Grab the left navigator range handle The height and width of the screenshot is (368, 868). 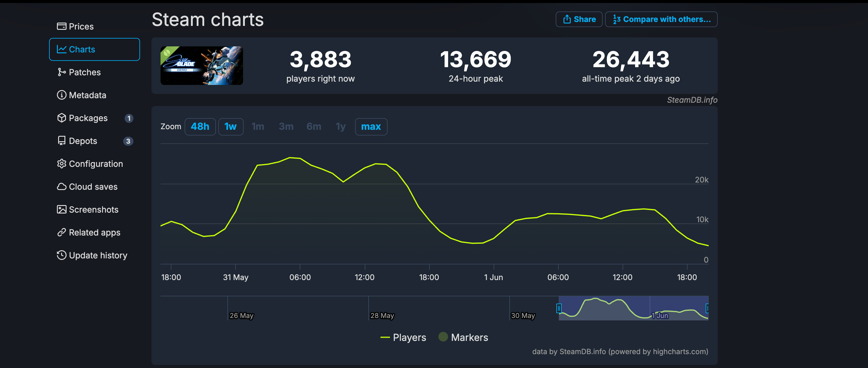(559, 308)
